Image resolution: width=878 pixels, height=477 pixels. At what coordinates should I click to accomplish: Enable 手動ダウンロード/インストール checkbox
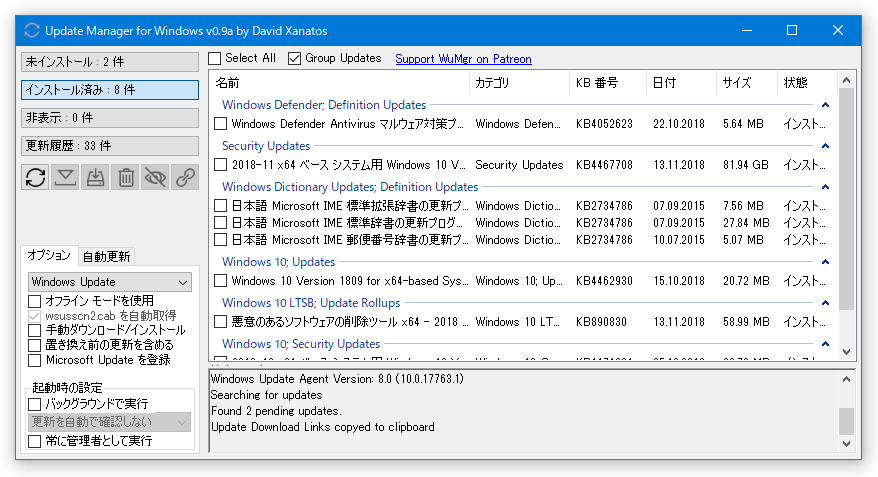[x=35, y=330]
